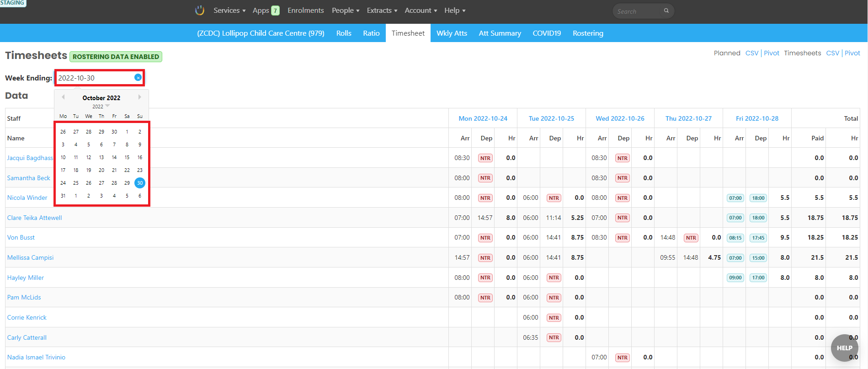This screenshot has width=868, height=369.
Task: Open staff member Pam McLids
Action: coord(24,297)
